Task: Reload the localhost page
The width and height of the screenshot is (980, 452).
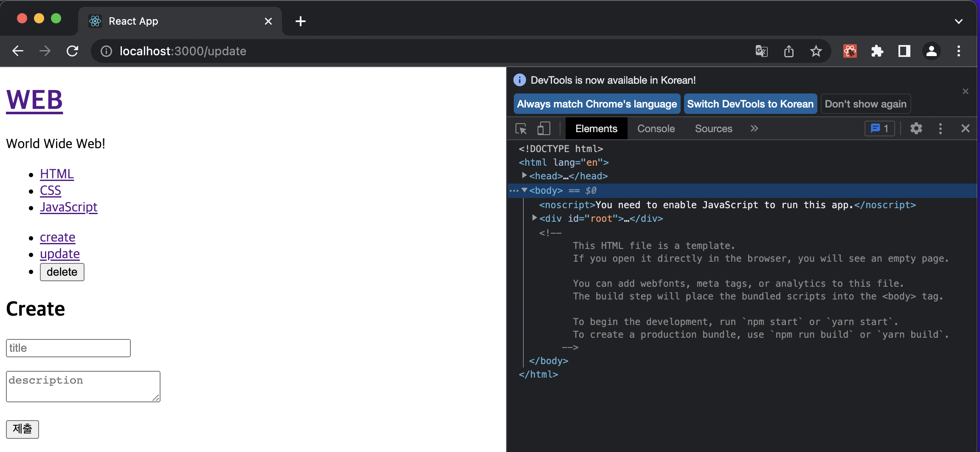Action: click(x=73, y=51)
